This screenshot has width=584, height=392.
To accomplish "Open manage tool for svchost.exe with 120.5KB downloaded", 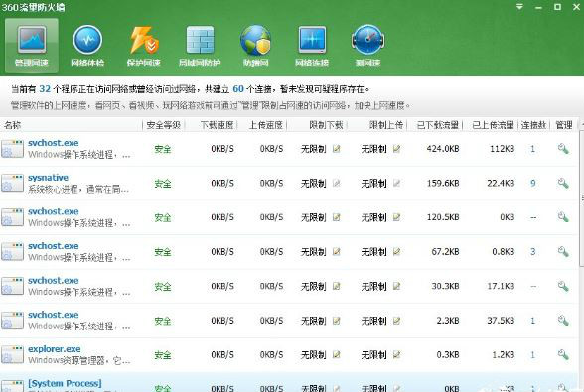I will pos(563,217).
